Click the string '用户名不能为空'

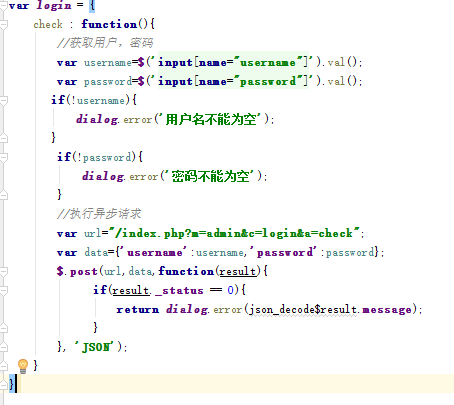pyautogui.click(x=211, y=119)
